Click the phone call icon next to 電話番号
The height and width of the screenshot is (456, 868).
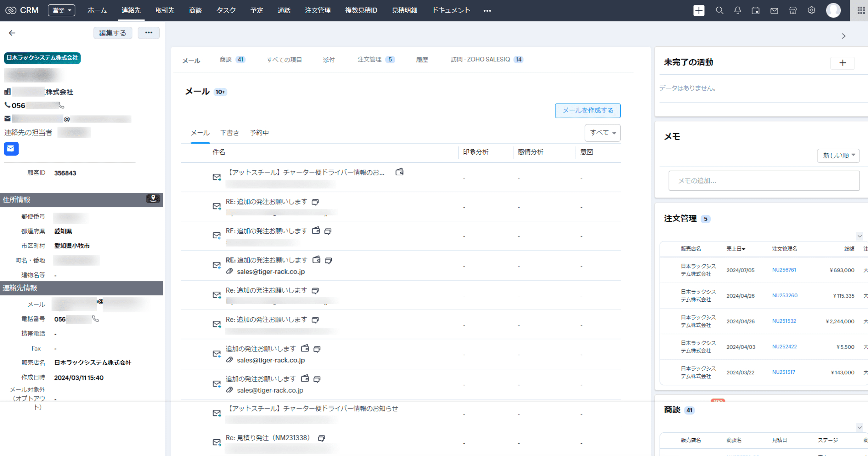coord(96,319)
